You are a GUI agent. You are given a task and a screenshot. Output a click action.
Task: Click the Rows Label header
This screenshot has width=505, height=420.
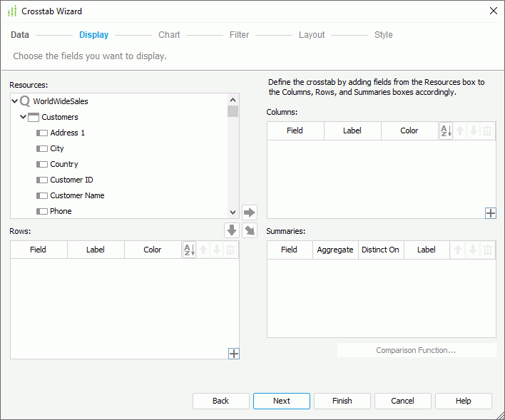[96, 250]
